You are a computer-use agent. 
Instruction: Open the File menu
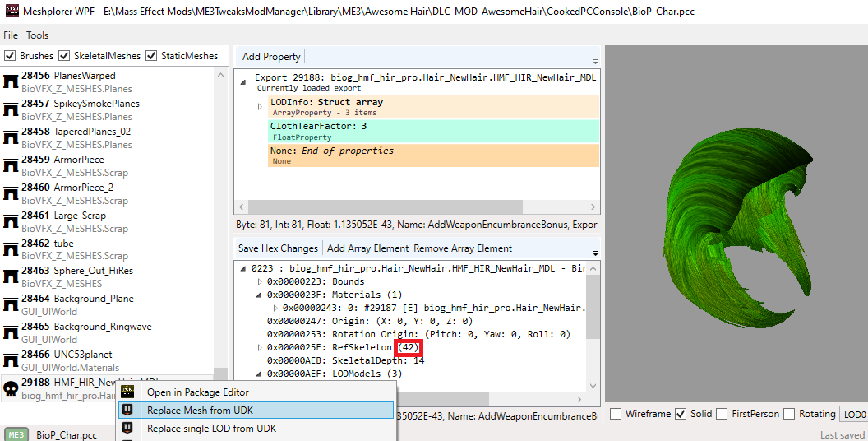(11, 35)
